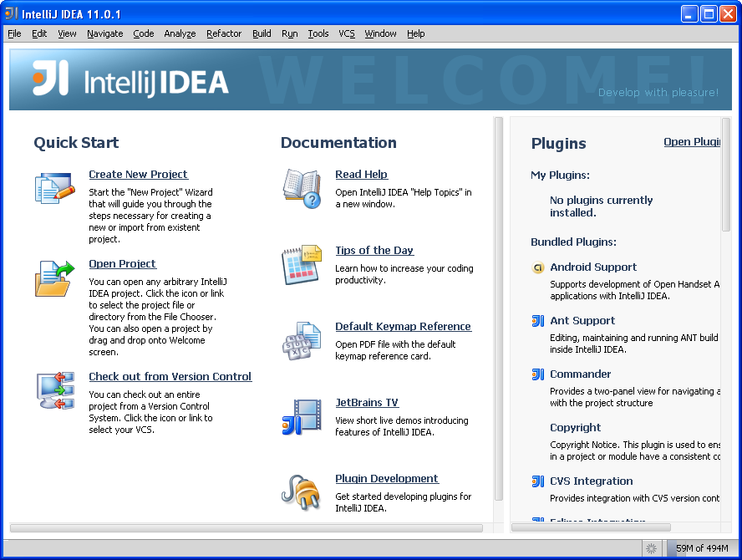This screenshot has height=560, width=742.
Task: Click the Android Support plugin icon
Action: [537, 268]
